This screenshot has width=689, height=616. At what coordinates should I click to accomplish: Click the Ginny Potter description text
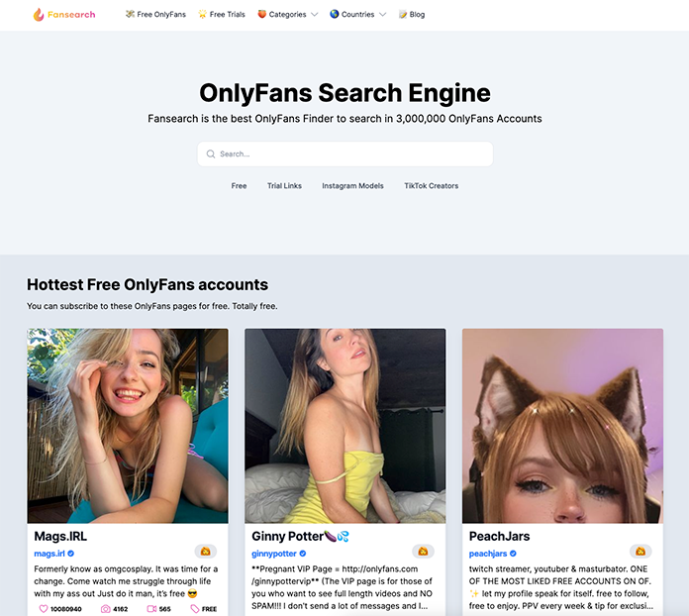pyautogui.click(x=343, y=587)
